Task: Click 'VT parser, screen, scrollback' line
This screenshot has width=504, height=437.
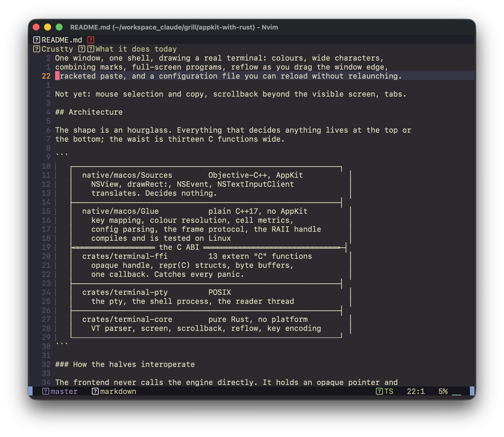Action: [206, 328]
